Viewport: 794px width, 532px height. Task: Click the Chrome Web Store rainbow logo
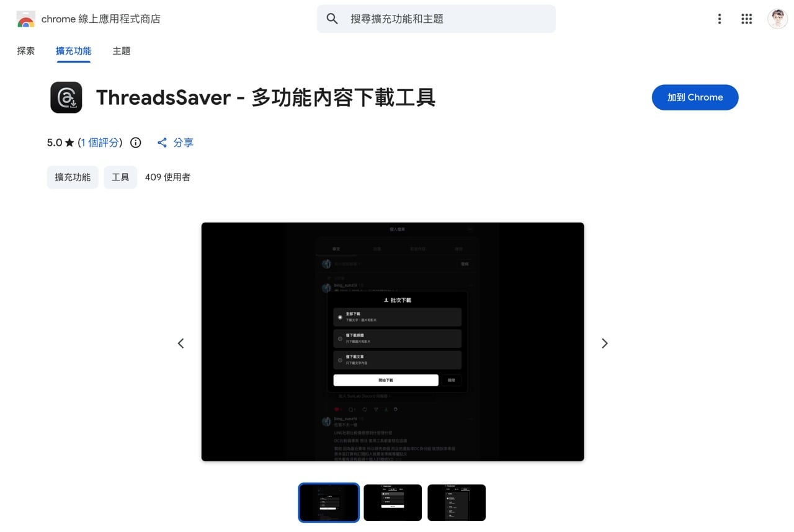[x=26, y=19]
